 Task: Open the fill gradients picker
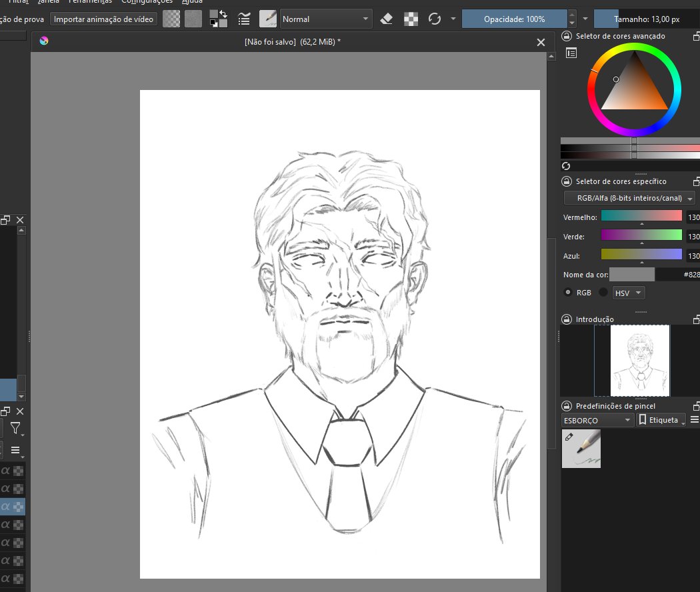tap(171, 19)
